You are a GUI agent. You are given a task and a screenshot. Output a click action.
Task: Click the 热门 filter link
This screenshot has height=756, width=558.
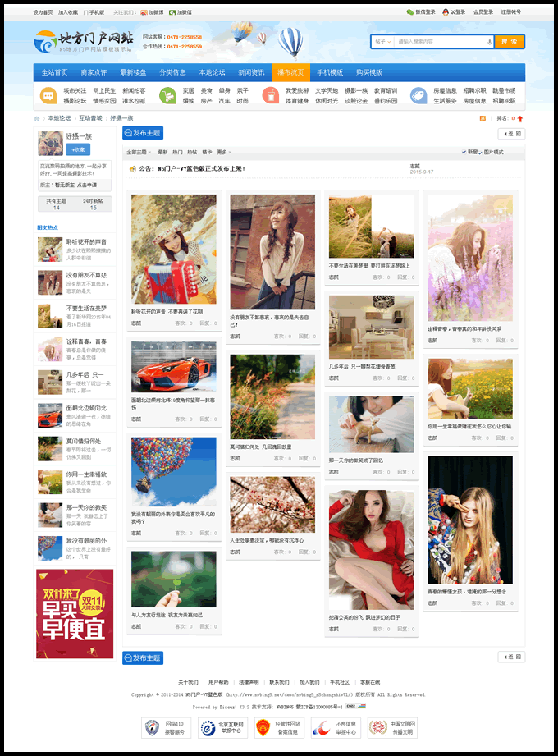click(177, 153)
